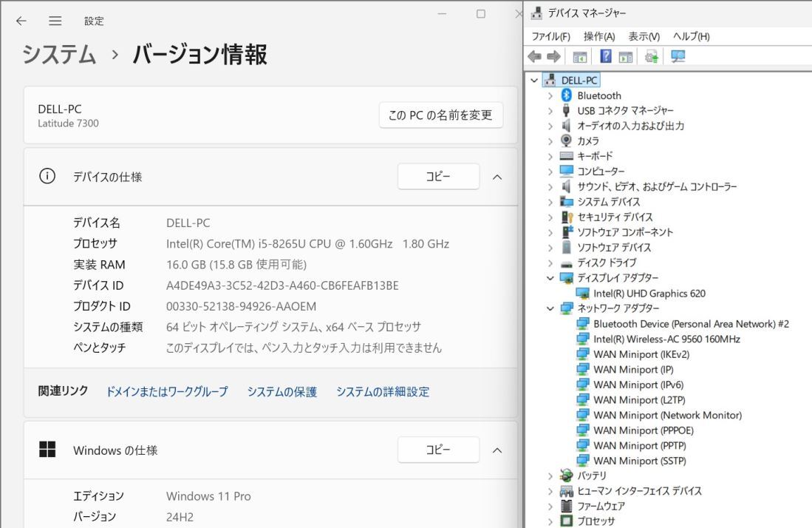Click the Help icon in Device Manager toolbar
Viewport: 812px width, 528px height.
(x=604, y=56)
